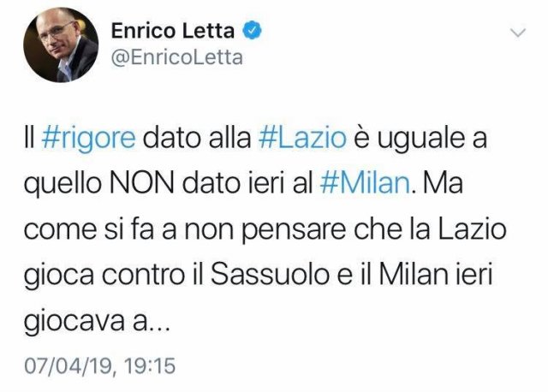This screenshot has height=392, width=548.
Task: Click the 07/04/19 date stamp
Action: [68, 366]
